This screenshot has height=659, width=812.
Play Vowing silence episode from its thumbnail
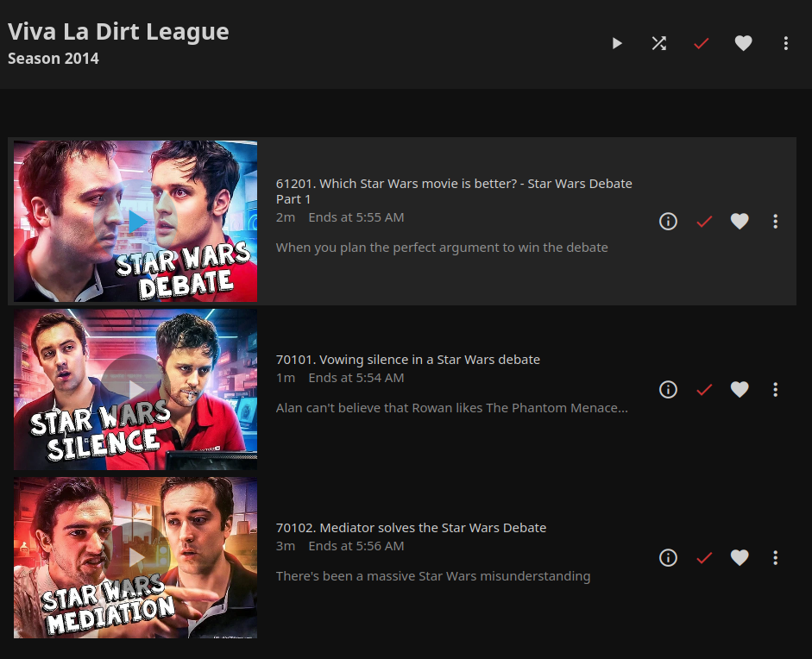[135, 389]
